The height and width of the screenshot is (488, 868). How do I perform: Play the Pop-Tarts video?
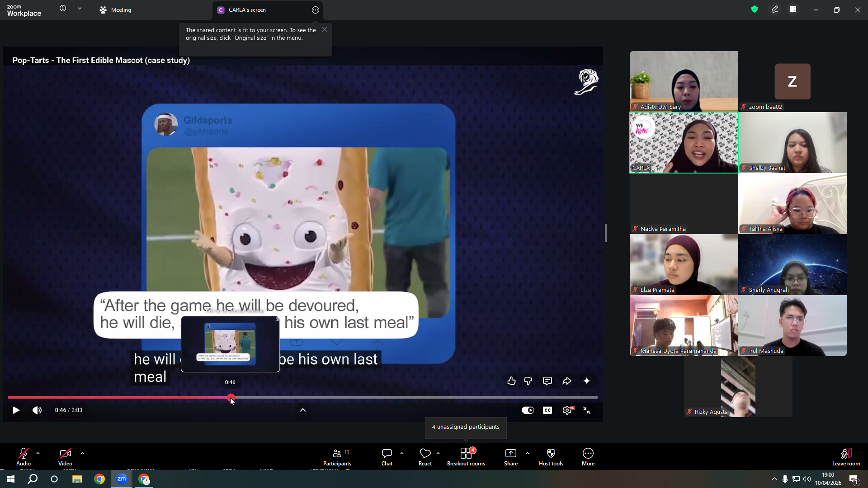coord(16,410)
